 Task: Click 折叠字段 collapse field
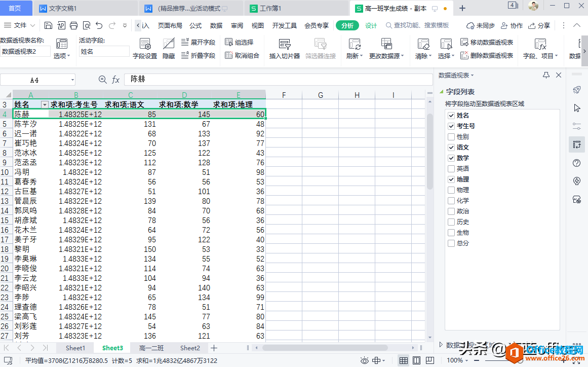pyautogui.click(x=199, y=56)
